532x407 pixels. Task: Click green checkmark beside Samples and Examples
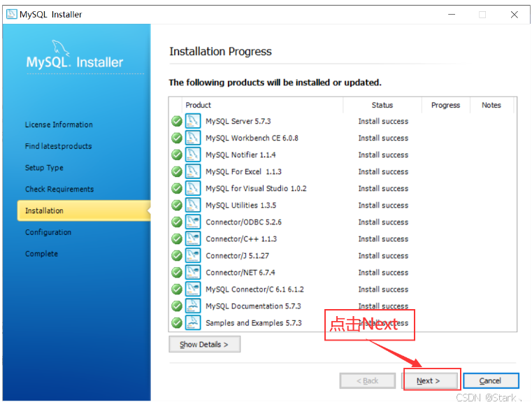point(177,323)
